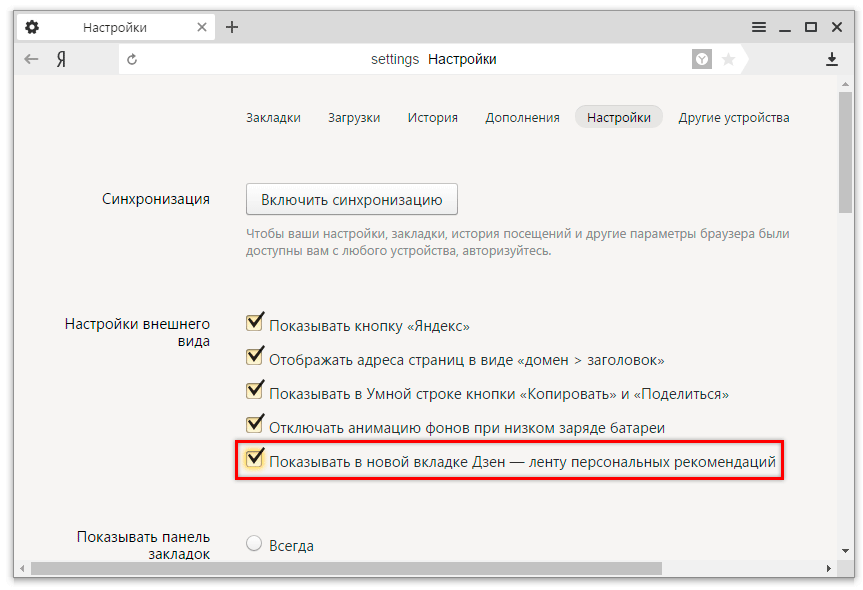
Task: Go back with the left arrow button
Action: pos(31,59)
